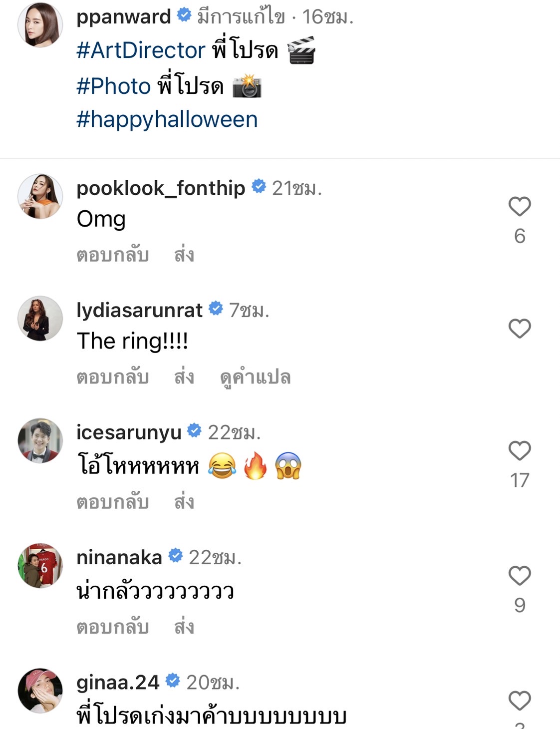The image size is (560, 729).
Task: See translation of "The ring!!!!" comment
Action: tap(255, 377)
